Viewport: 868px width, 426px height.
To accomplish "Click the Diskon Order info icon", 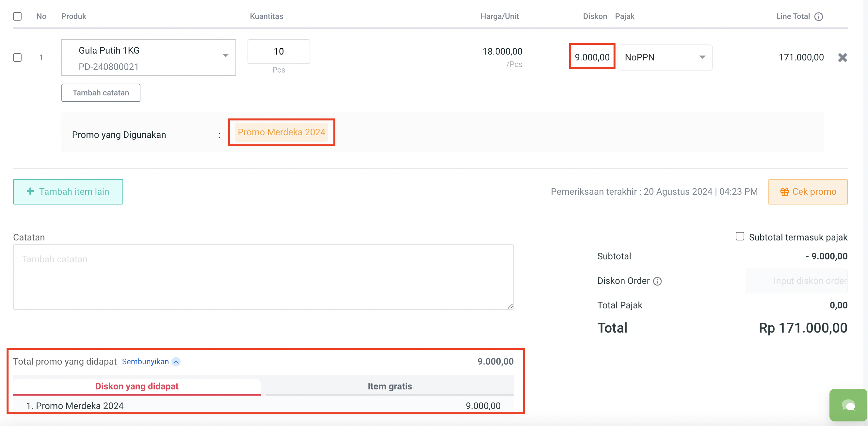I will click(x=657, y=281).
